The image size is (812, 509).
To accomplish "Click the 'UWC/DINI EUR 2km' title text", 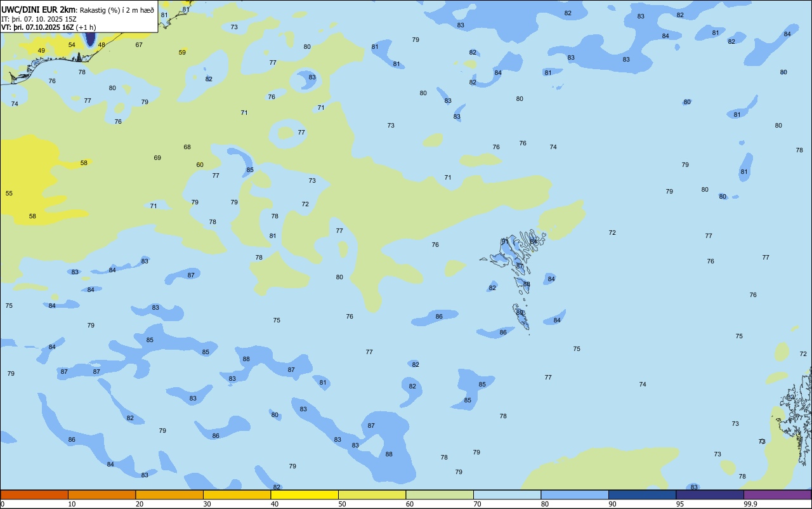I will [x=39, y=10].
